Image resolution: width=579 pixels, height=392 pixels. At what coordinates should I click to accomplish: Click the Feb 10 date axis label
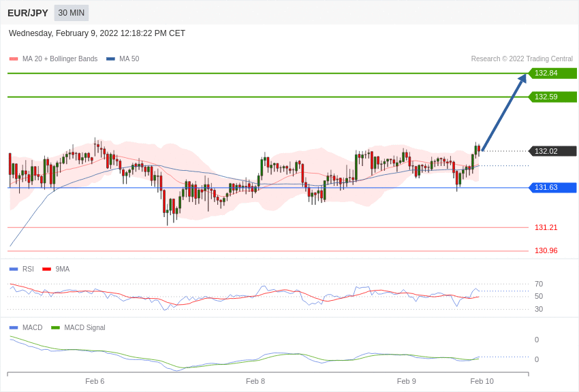482,381
